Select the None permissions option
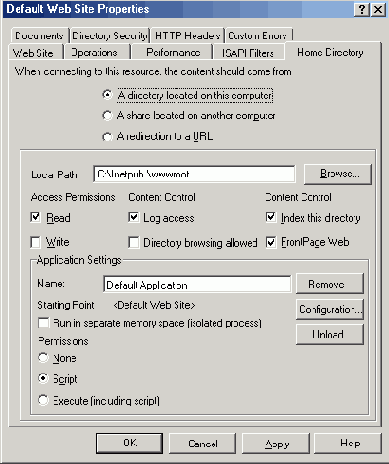The width and height of the screenshot is (389, 464). coord(43,358)
